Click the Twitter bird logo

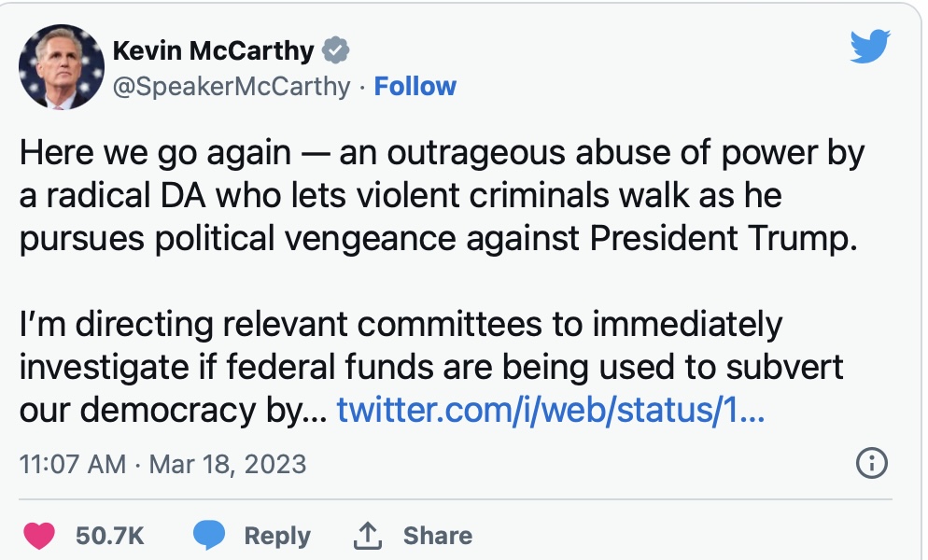point(870,46)
